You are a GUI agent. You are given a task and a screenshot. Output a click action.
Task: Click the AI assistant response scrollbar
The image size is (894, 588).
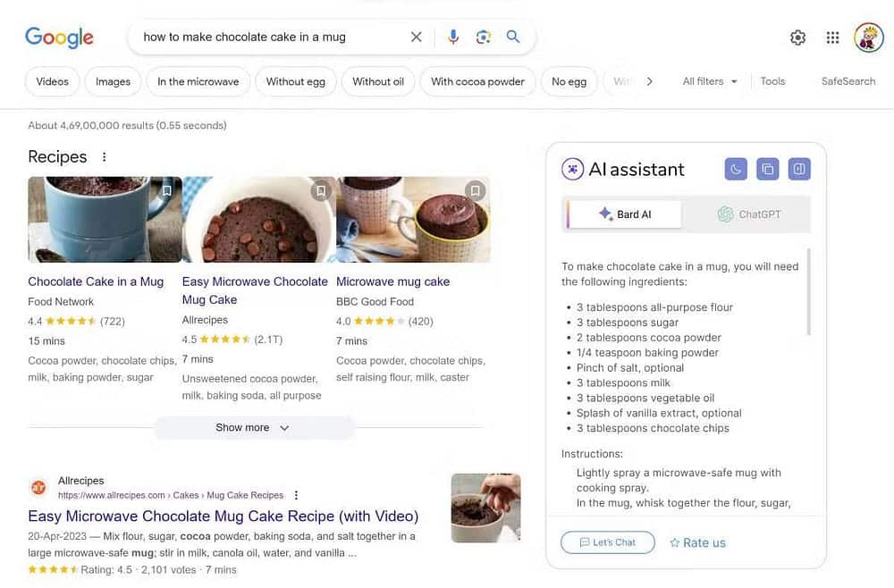(808, 291)
